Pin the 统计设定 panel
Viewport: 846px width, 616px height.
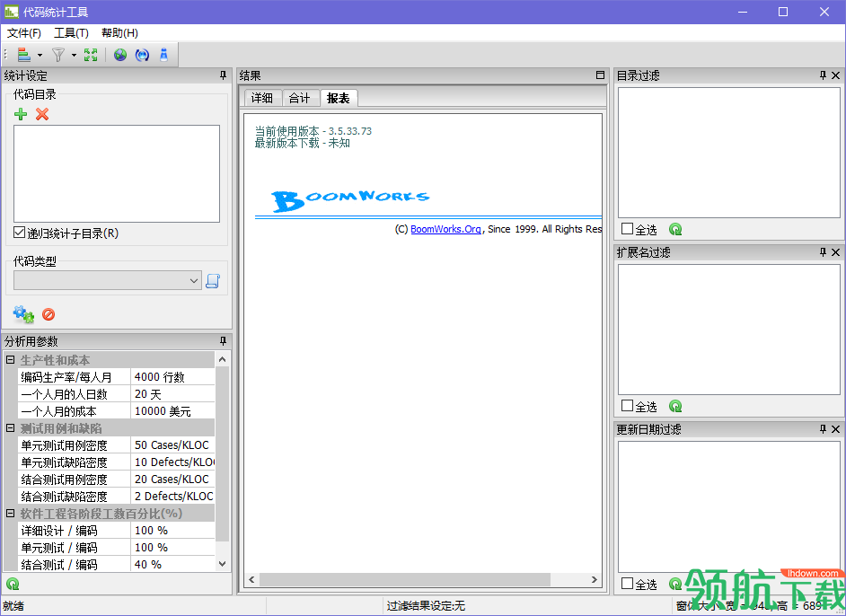click(x=224, y=75)
